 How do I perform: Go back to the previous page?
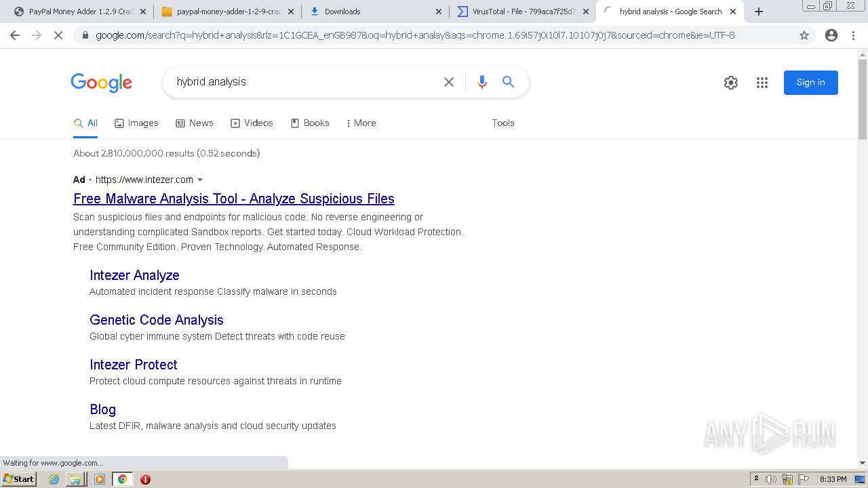point(15,35)
